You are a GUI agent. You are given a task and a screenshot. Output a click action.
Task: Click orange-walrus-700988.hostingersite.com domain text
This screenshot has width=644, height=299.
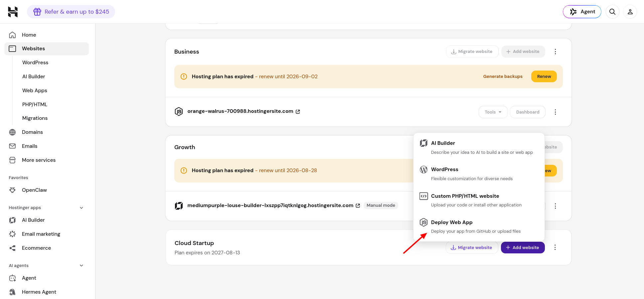coord(240,111)
